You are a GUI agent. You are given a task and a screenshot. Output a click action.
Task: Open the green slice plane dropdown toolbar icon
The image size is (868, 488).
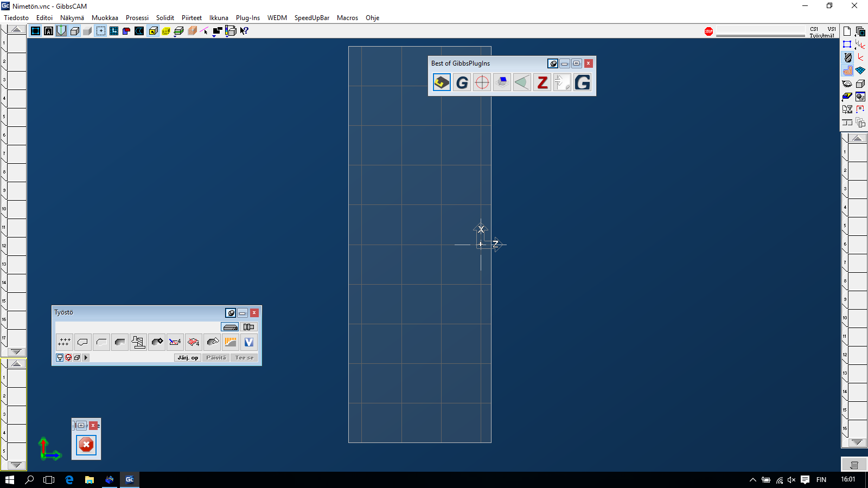[179, 31]
